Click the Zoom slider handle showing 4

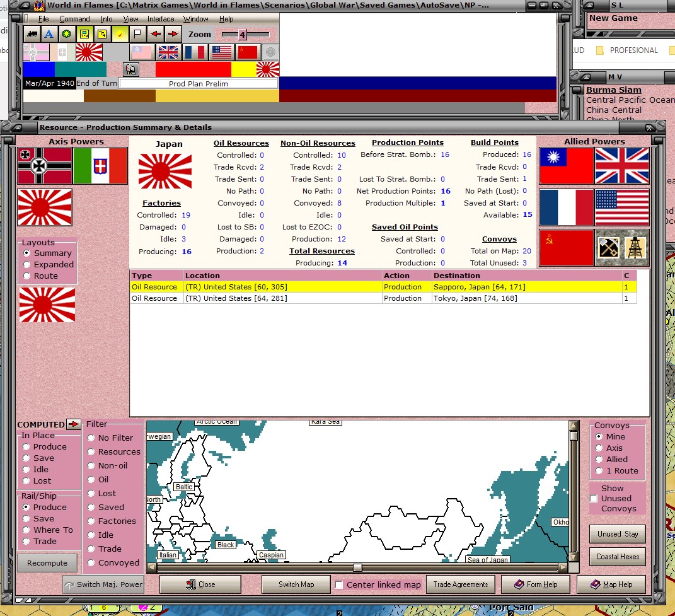tap(243, 35)
